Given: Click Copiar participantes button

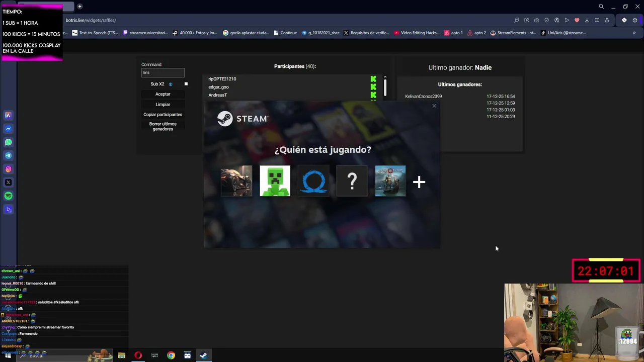Looking at the screenshot, I should [x=163, y=115].
